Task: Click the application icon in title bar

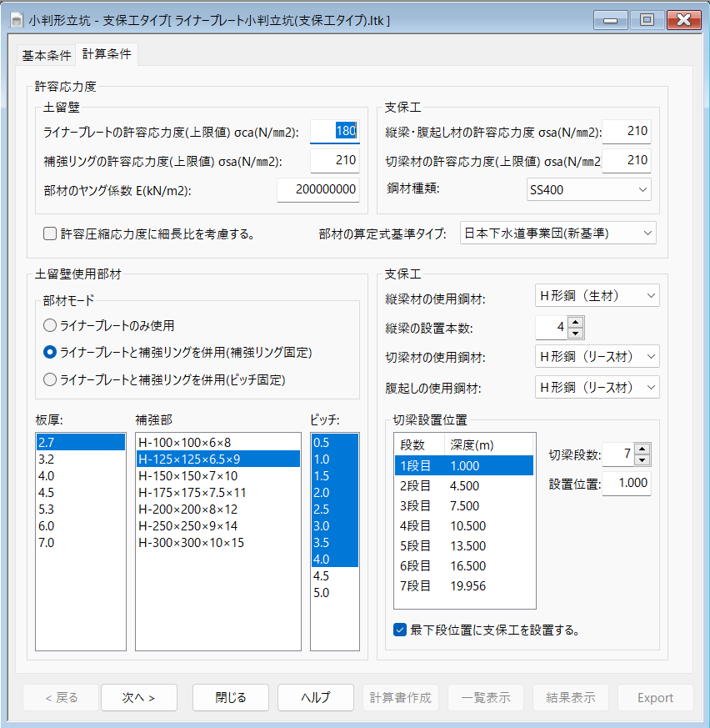Action: click(16, 19)
